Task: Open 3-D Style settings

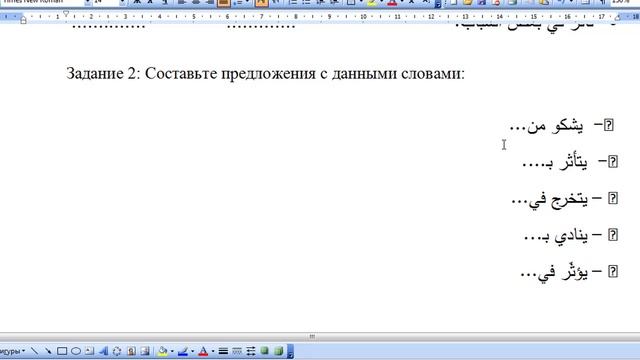Action: [x=278, y=351]
